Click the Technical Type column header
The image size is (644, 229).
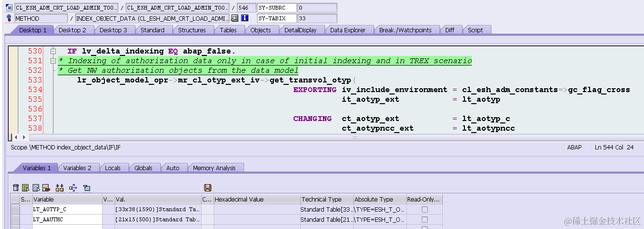(x=326, y=199)
